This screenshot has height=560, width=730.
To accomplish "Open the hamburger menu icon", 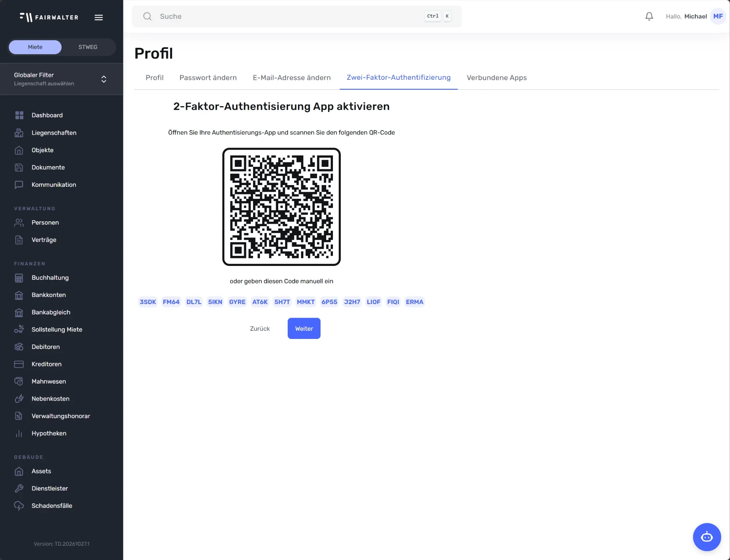I will [x=99, y=17].
